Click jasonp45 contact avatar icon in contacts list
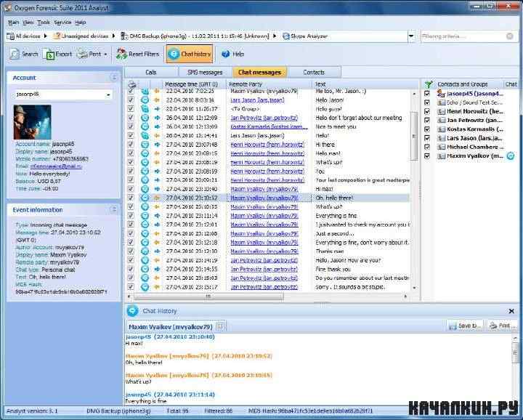Viewport: 523px width, 420px height. click(x=442, y=94)
